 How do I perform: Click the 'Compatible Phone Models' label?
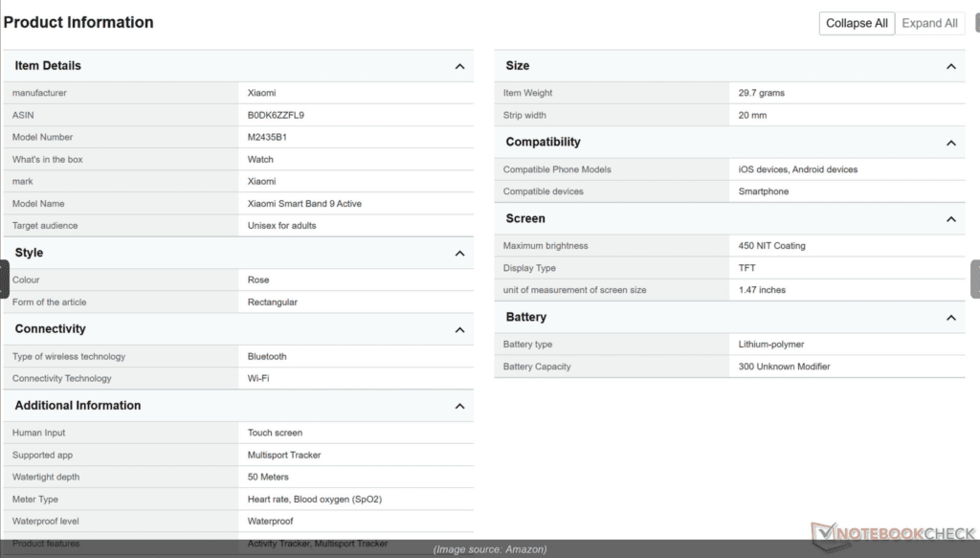(x=557, y=169)
